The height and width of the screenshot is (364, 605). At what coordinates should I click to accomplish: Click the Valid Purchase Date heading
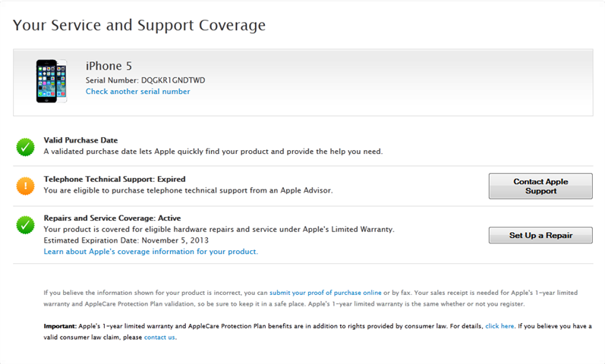coord(80,140)
